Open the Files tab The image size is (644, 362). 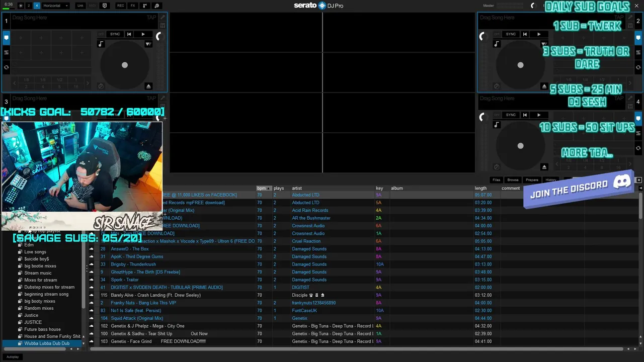(496, 179)
